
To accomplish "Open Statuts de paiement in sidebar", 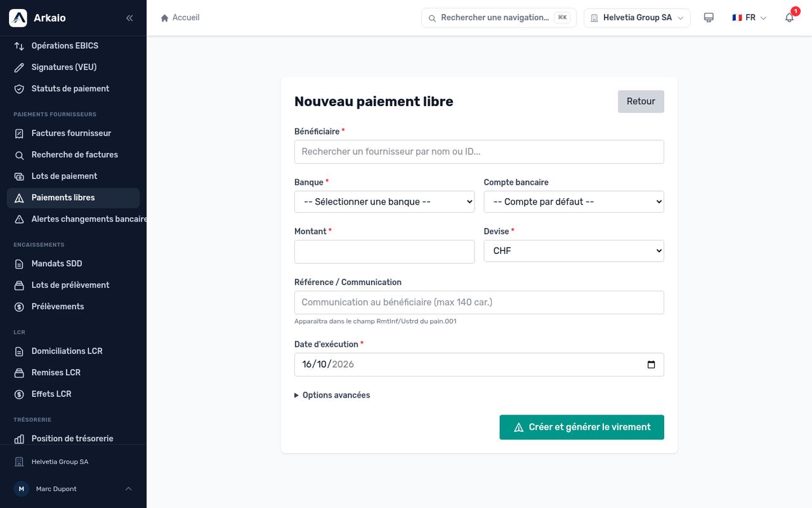I will 73,89.
